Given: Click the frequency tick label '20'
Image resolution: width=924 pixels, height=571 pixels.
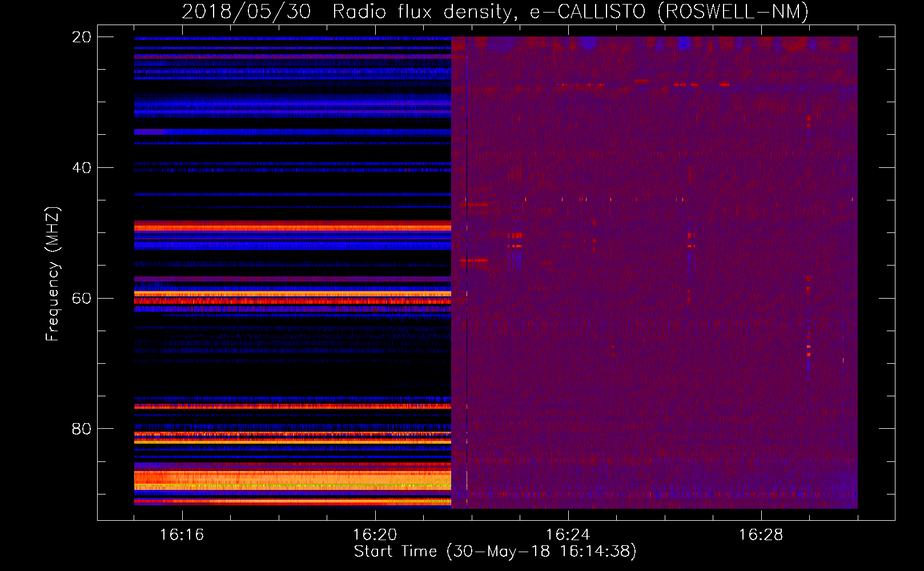Looking at the screenshot, I should coord(82,37).
